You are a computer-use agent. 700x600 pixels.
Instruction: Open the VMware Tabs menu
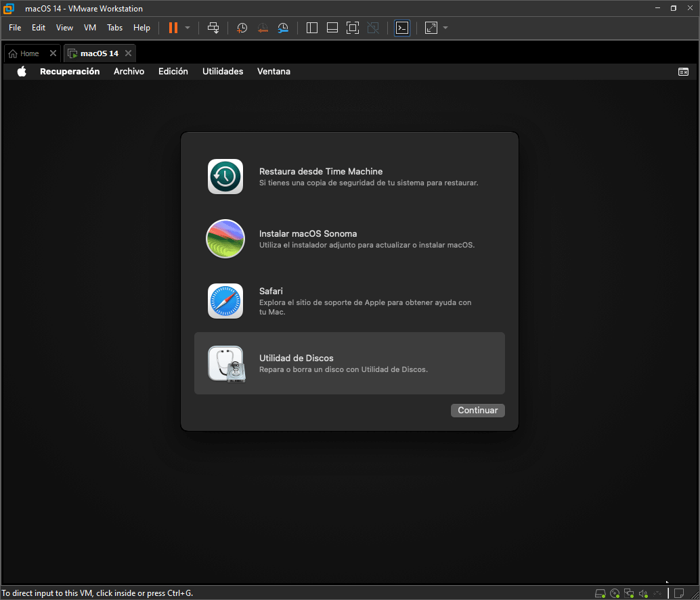114,28
